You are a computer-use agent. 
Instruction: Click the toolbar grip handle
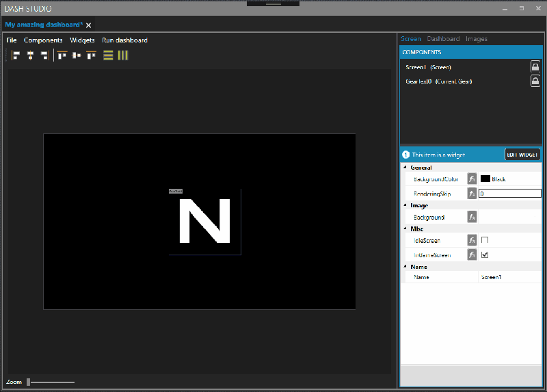coord(6,55)
